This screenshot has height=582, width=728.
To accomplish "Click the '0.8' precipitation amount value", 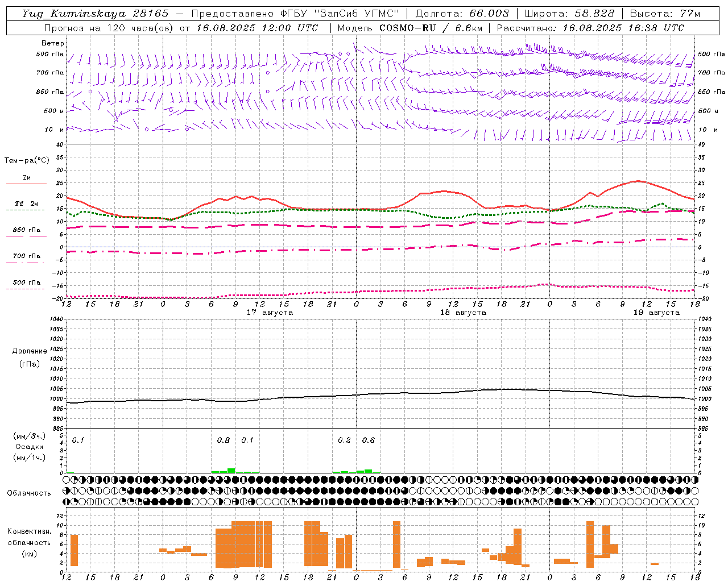I will coord(224,440).
